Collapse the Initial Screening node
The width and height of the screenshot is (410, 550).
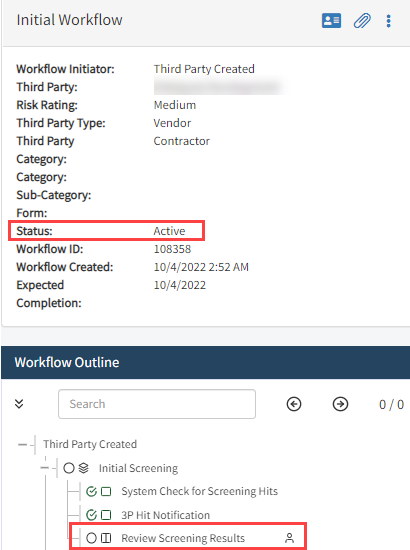[x=45, y=468]
